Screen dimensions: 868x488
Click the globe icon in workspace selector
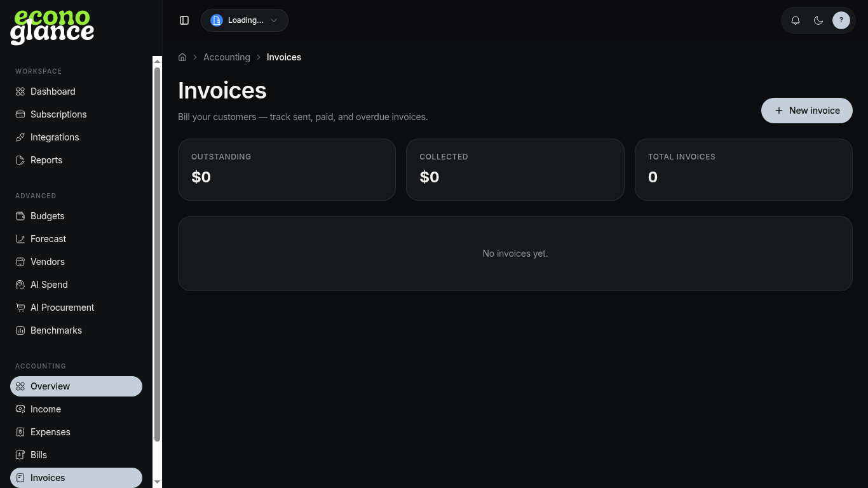click(217, 20)
